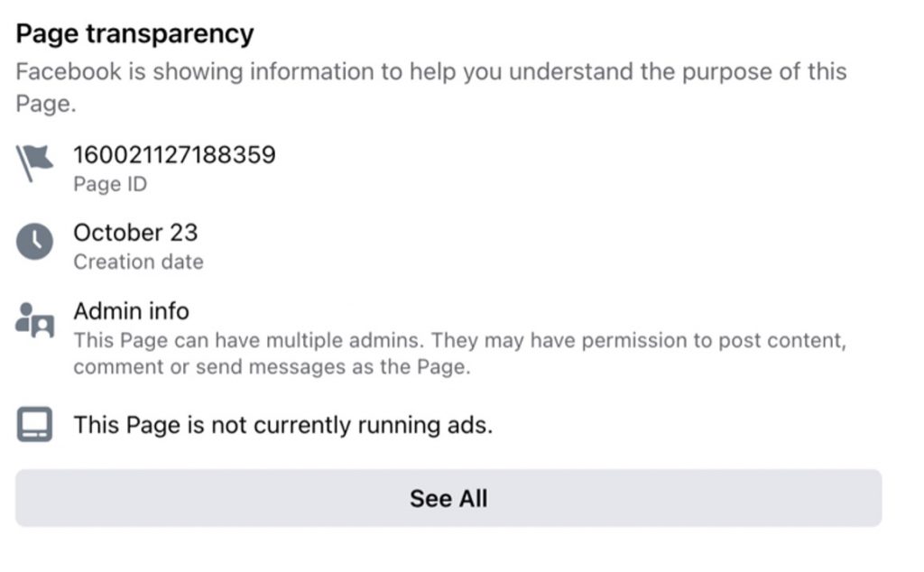Click the word "Facebook" starting the description
Viewport: 924px width, 572px height.
(x=68, y=72)
